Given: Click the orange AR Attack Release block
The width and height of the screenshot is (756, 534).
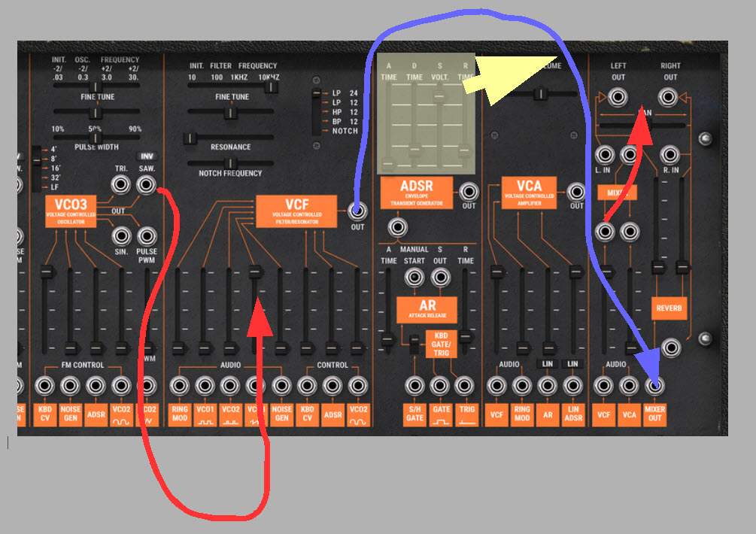Looking at the screenshot, I should pyautogui.click(x=427, y=309).
